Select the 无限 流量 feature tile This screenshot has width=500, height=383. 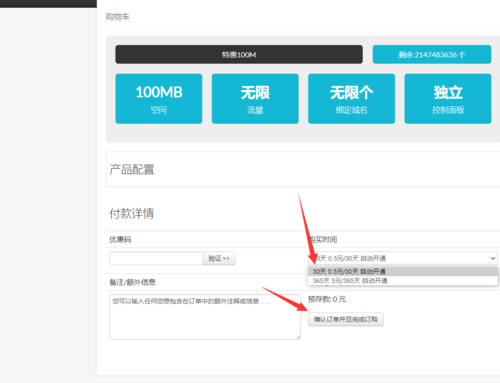point(255,99)
